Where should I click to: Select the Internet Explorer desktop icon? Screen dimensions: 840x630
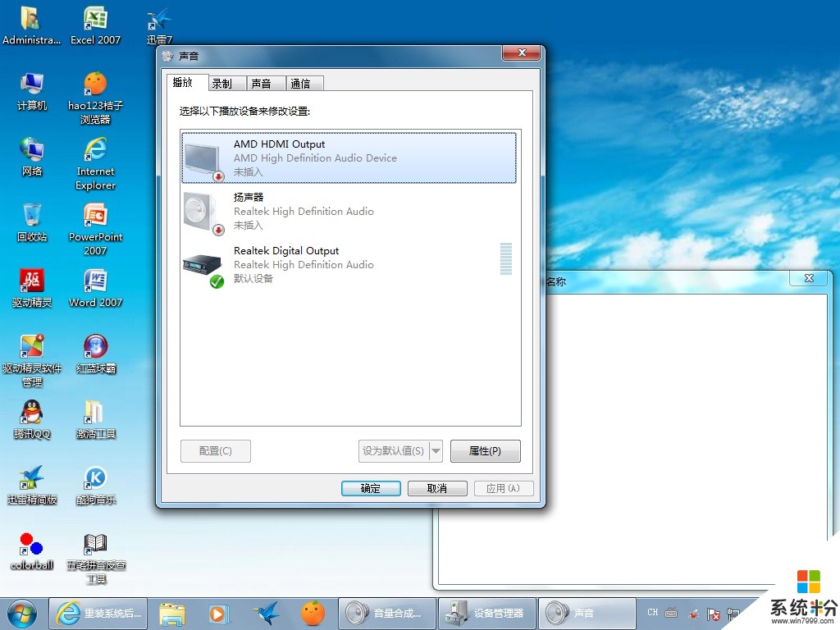[x=95, y=163]
